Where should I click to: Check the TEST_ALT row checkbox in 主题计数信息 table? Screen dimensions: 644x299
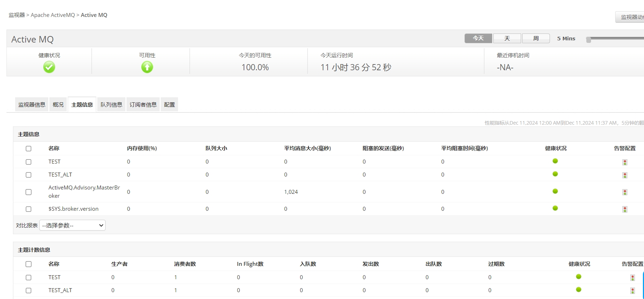click(x=28, y=290)
